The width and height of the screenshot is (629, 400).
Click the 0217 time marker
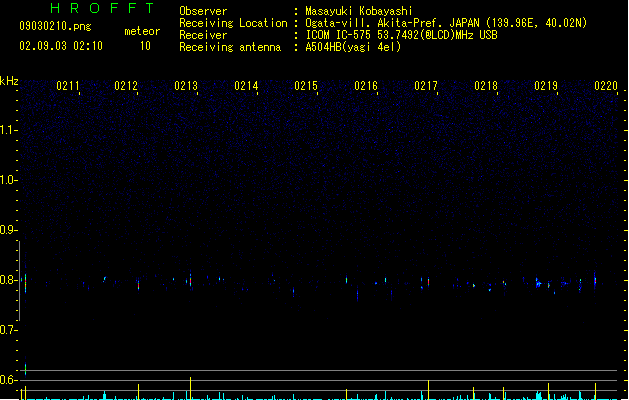tap(426, 86)
